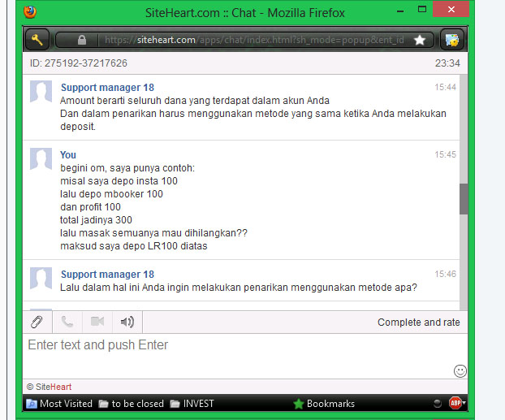Click Complete and rate

pos(418,323)
